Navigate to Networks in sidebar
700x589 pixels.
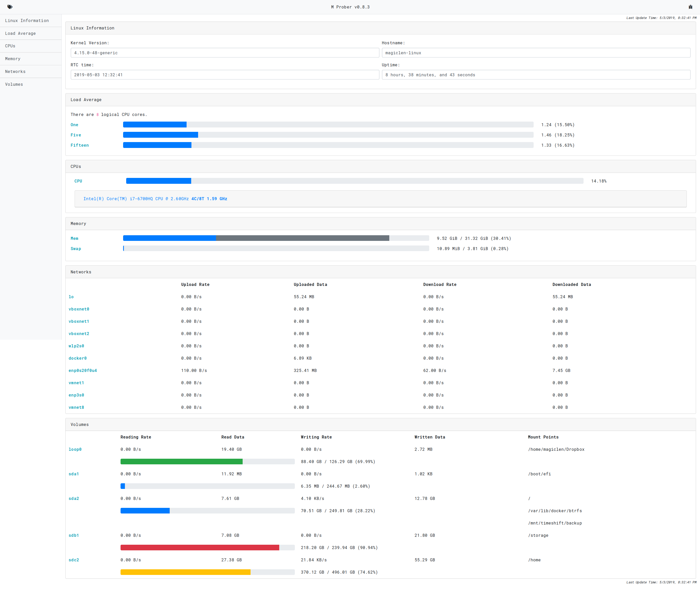[x=31, y=71]
